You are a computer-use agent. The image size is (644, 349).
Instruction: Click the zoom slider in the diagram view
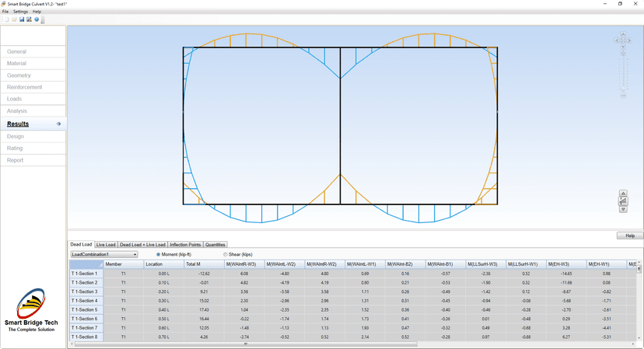623,73
